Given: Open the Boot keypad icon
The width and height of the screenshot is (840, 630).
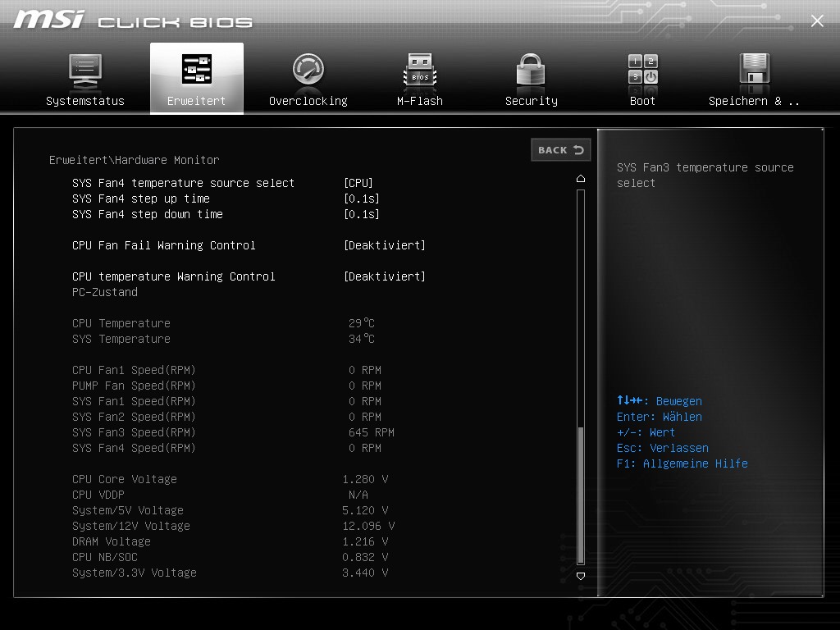Looking at the screenshot, I should (x=643, y=70).
